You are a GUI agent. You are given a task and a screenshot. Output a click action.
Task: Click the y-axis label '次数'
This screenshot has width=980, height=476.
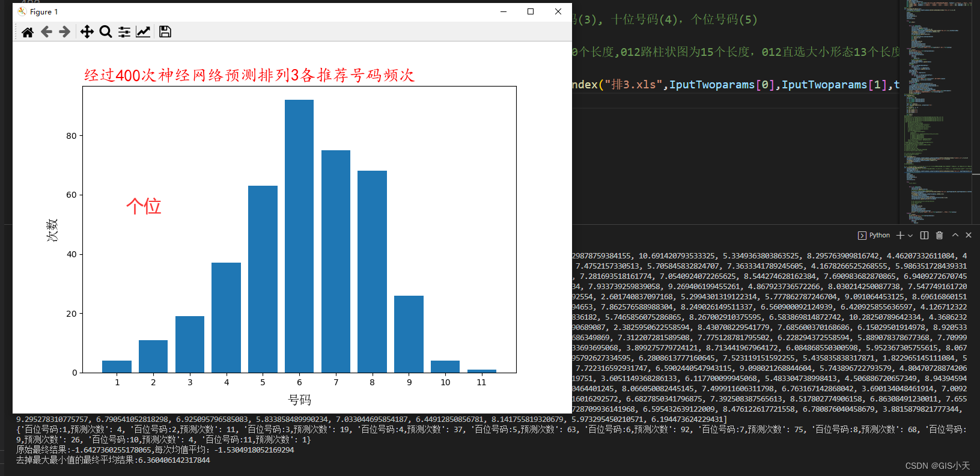tap(52, 230)
